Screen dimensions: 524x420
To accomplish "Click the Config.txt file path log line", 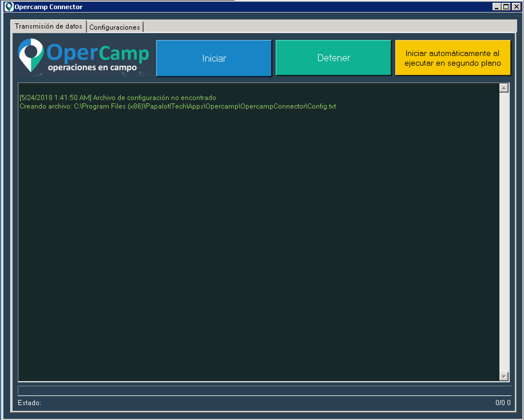I will pyautogui.click(x=178, y=106).
